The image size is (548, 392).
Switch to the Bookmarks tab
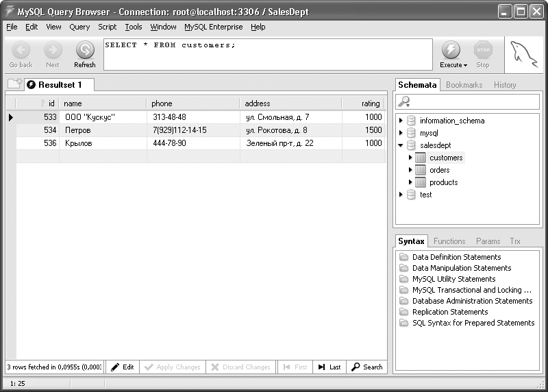click(x=464, y=85)
